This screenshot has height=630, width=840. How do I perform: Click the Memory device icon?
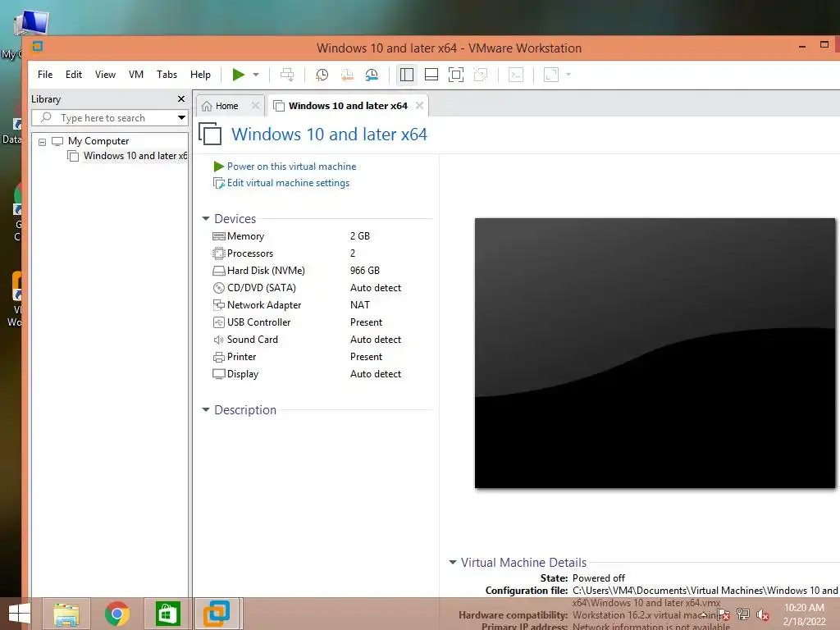pos(218,236)
